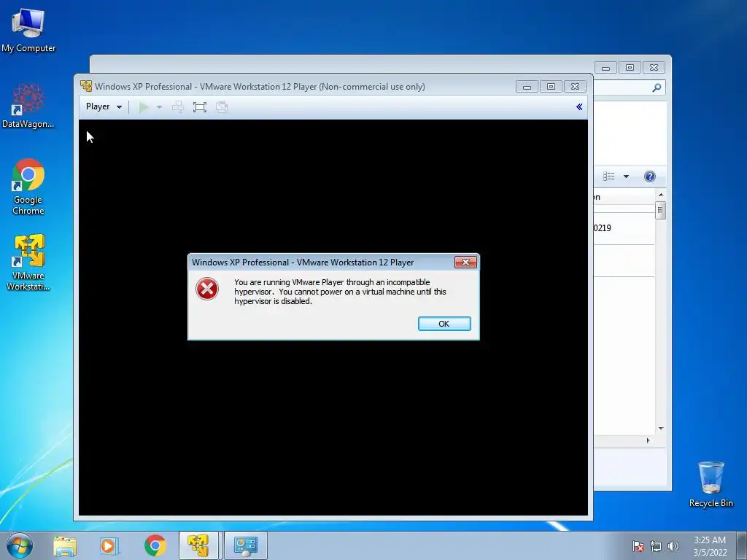Click the vertical scrollbar thumb in background window
The image size is (747, 560).
pos(660,210)
